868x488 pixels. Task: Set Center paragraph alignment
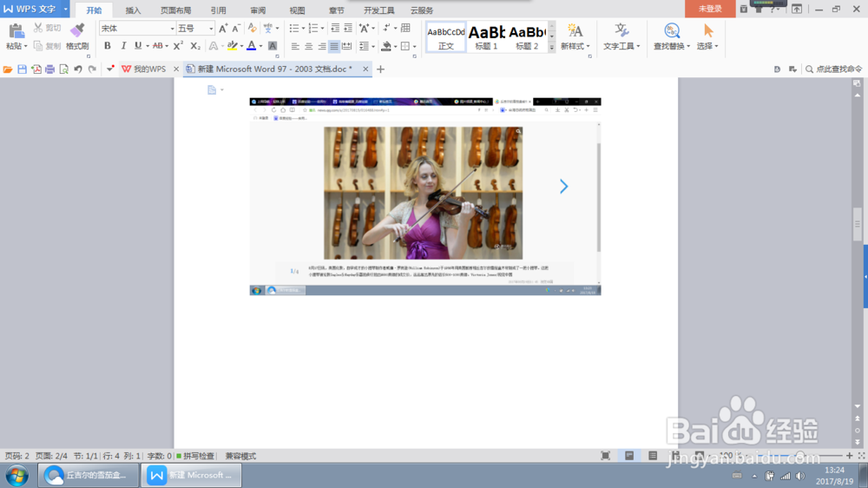(x=308, y=47)
